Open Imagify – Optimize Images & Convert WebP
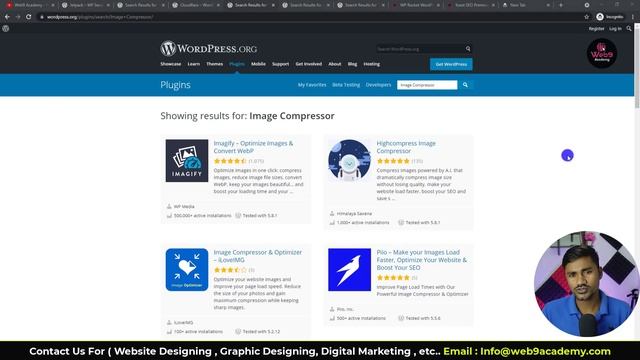This screenshot has width=640, height=360. [253, 147]
